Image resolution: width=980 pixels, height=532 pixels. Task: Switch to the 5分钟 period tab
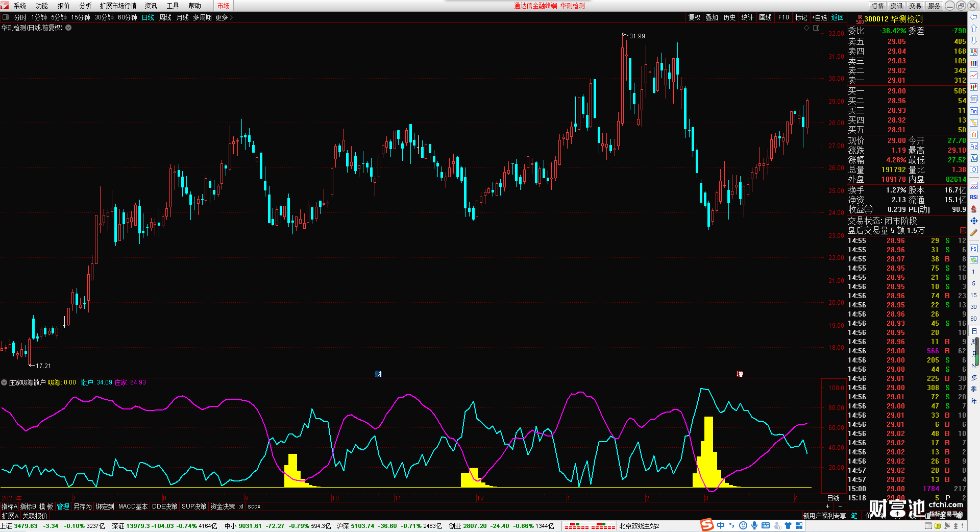tap(59, 17)
